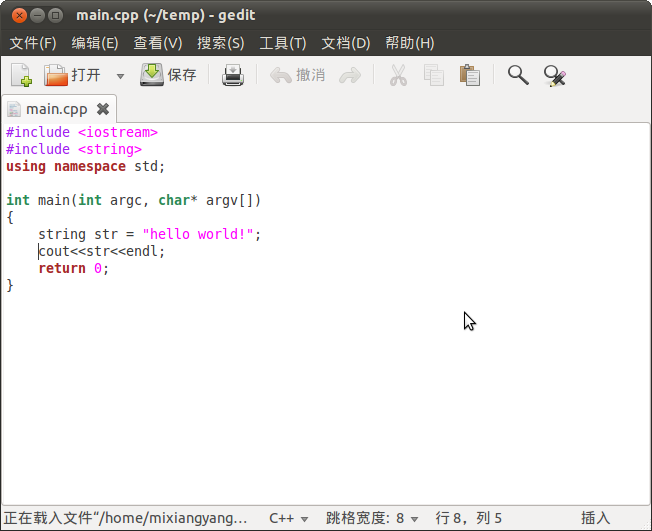Click the undo arrow icon
652x531 pixels.
point(281,76)
